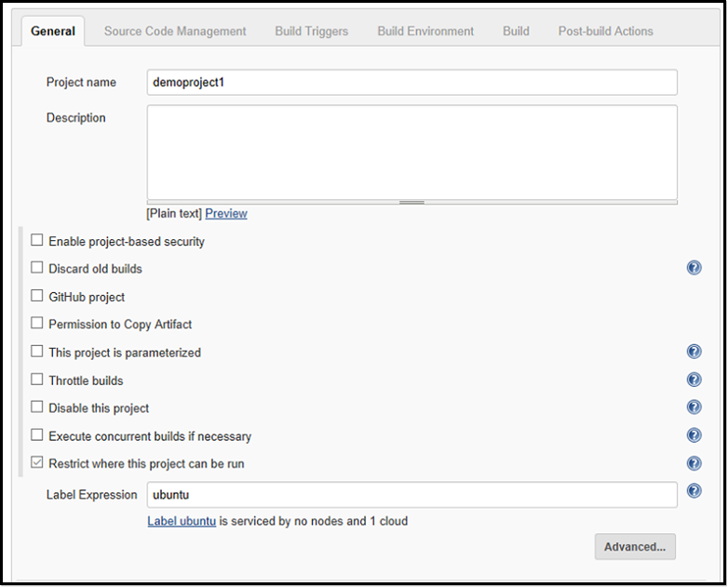Open help for Restrict where project runs

[x=694, y=463]
